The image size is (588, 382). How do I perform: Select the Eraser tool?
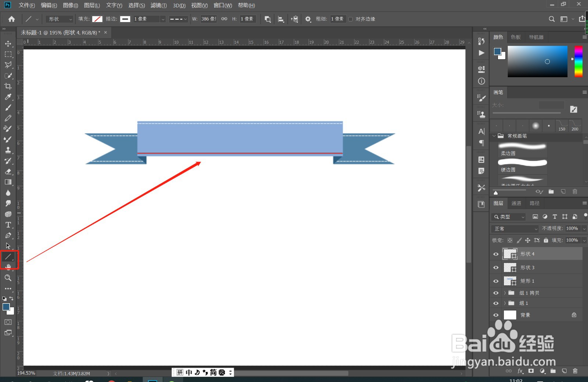[x=8, y=171]
